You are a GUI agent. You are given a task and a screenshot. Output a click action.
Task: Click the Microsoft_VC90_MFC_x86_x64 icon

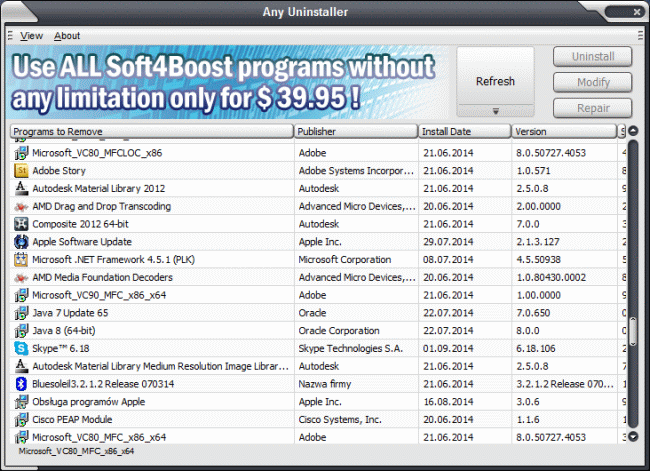21,295
